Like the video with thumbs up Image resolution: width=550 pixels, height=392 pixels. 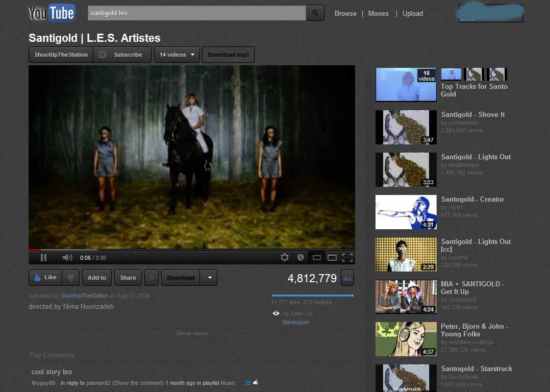pos(45,278)
